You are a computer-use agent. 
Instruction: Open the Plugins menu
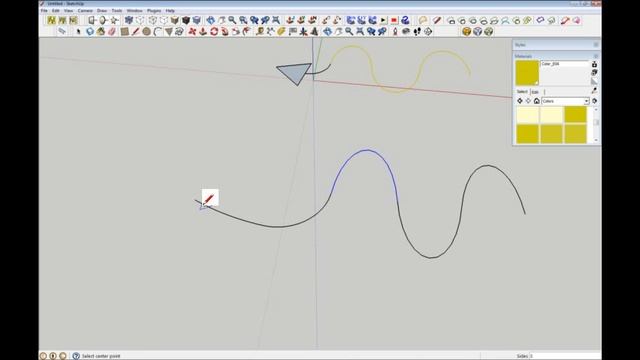tap(154, 11)
